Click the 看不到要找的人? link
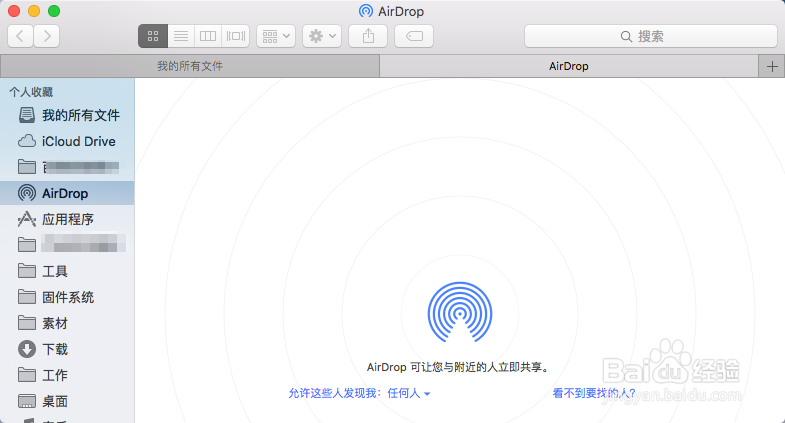 coord(594,393)
